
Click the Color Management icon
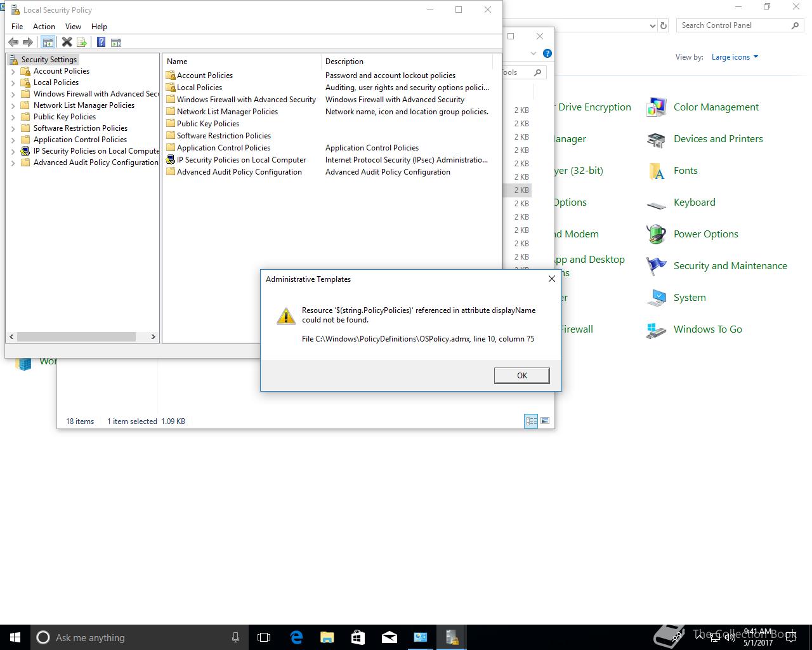[656, 107]
